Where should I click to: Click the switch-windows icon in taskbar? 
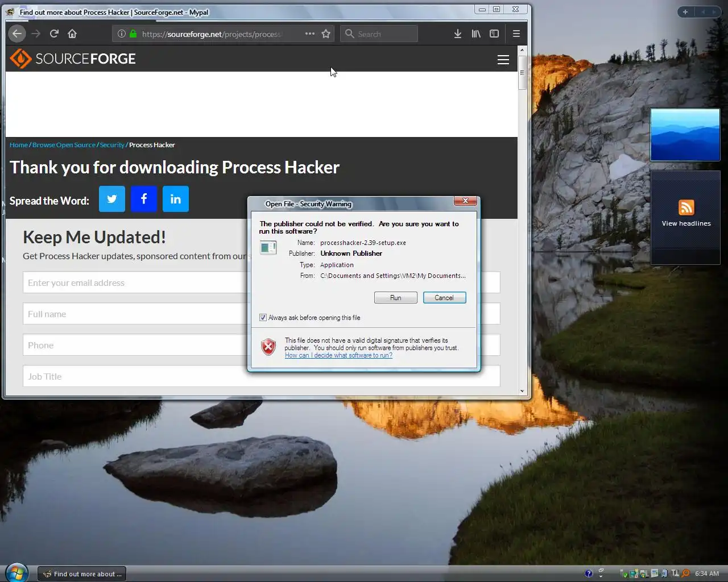pos(601,571)
